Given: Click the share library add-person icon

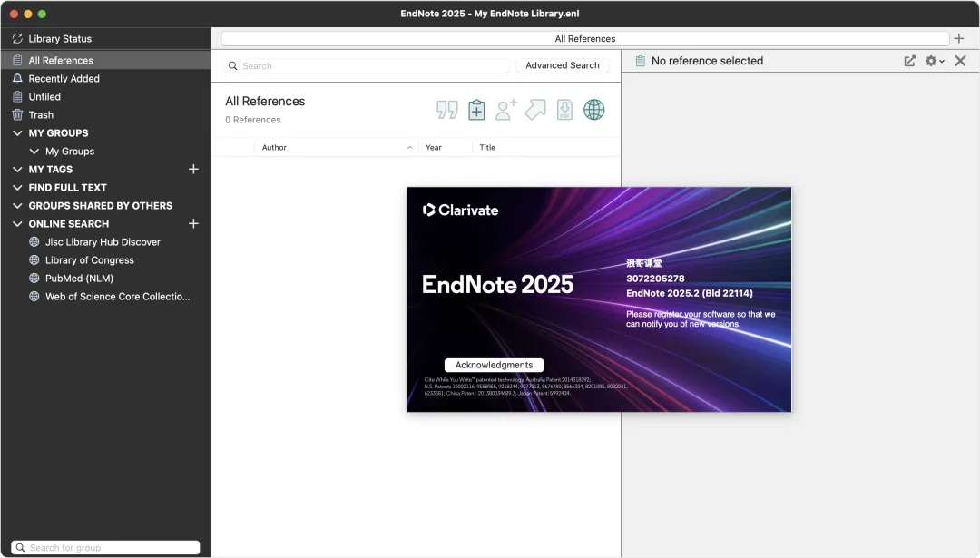Looking at the screenshot, I should coord(505,110).
